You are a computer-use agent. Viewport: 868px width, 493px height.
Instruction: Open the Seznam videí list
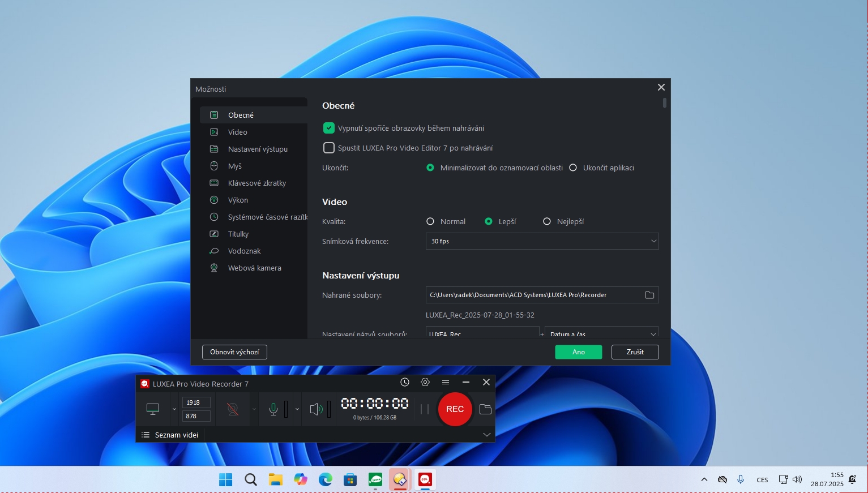click(x=170, y=435)
